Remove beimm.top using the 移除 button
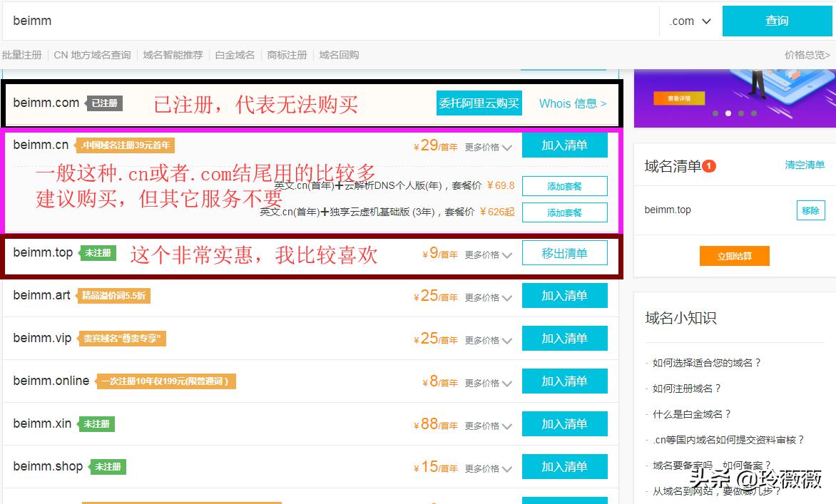Image resolution: width=836 pixels, height=504 pixels. point(810,210)
